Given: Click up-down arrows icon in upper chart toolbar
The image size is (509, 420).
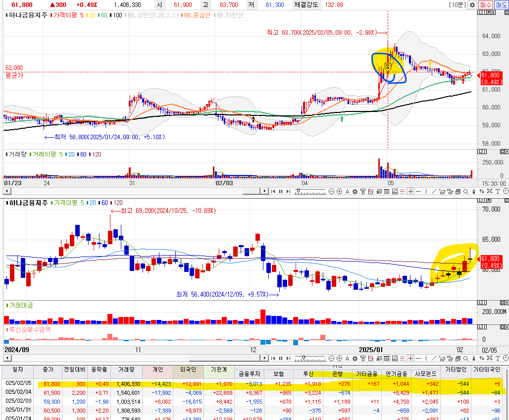Looking at the screenshot, I should click(482, 192).
